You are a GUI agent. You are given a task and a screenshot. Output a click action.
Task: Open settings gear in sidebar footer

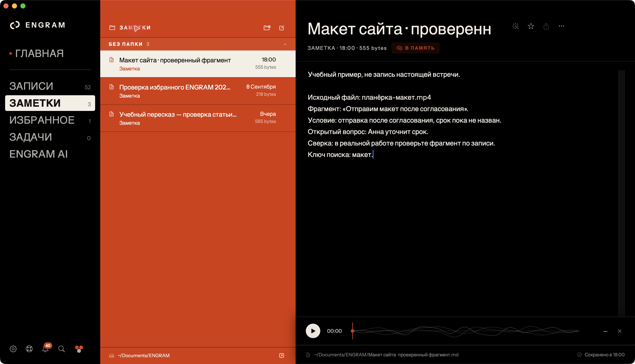[13, 349]
